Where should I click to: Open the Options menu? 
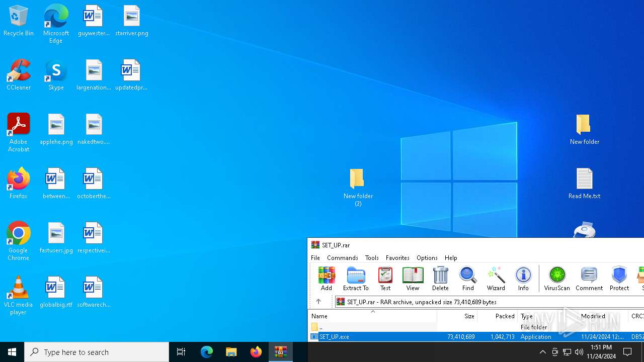(427, 258)
